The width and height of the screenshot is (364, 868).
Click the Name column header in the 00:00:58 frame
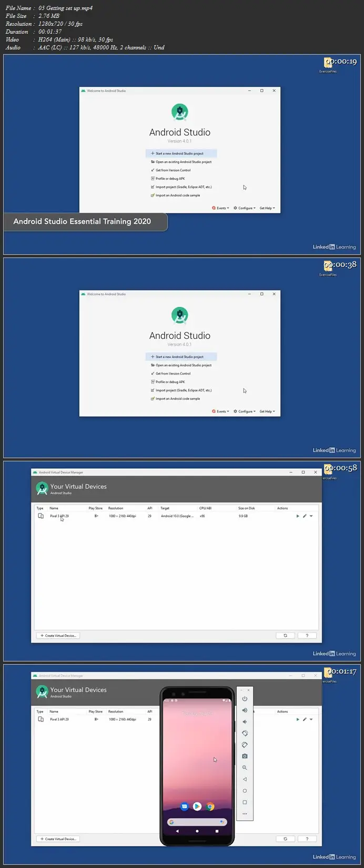[x=54, y=508]
